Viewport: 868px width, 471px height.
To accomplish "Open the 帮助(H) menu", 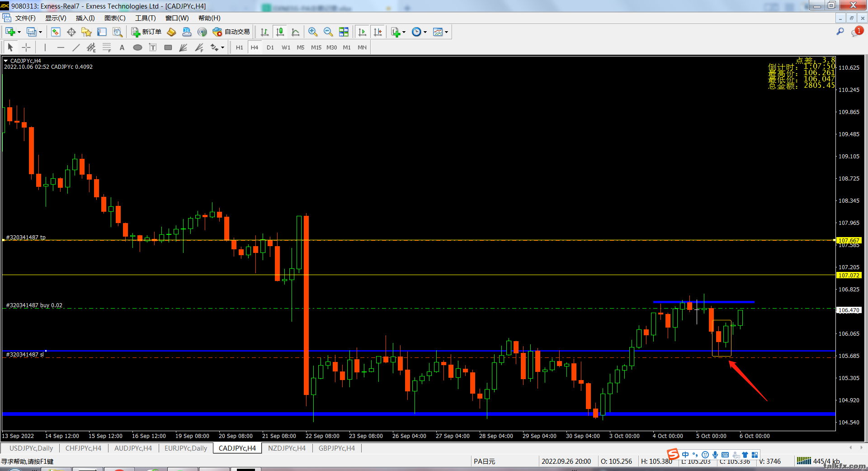I will (x=209, y=18).
